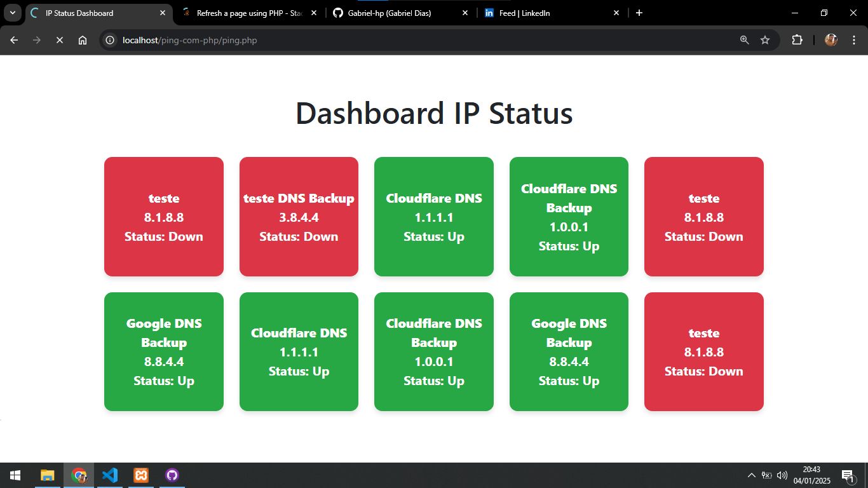This screenshot has height=488, width=868.
Task: Expand the tab search dropdown arrow
Action: coord(12,13)
